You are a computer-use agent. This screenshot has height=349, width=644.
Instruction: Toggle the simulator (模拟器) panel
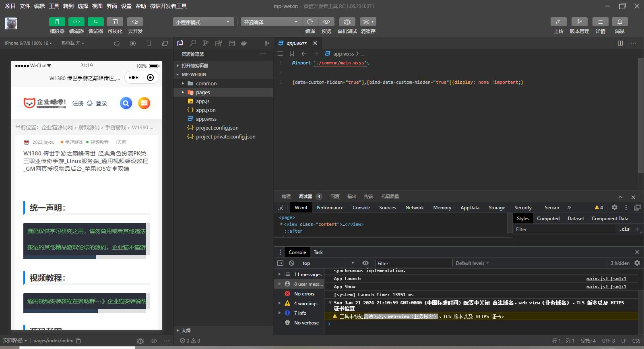pos(57,22)
